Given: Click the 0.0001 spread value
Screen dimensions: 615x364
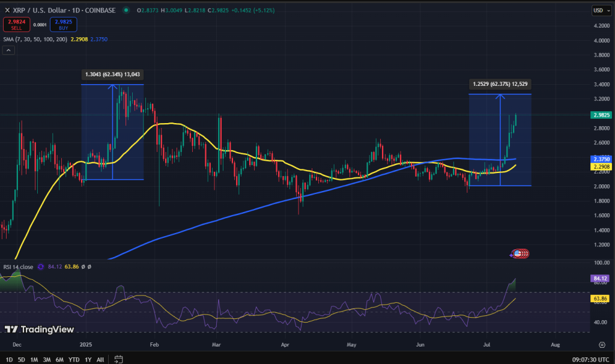Looking at the screenshot, I should click(x=40, y=25).
